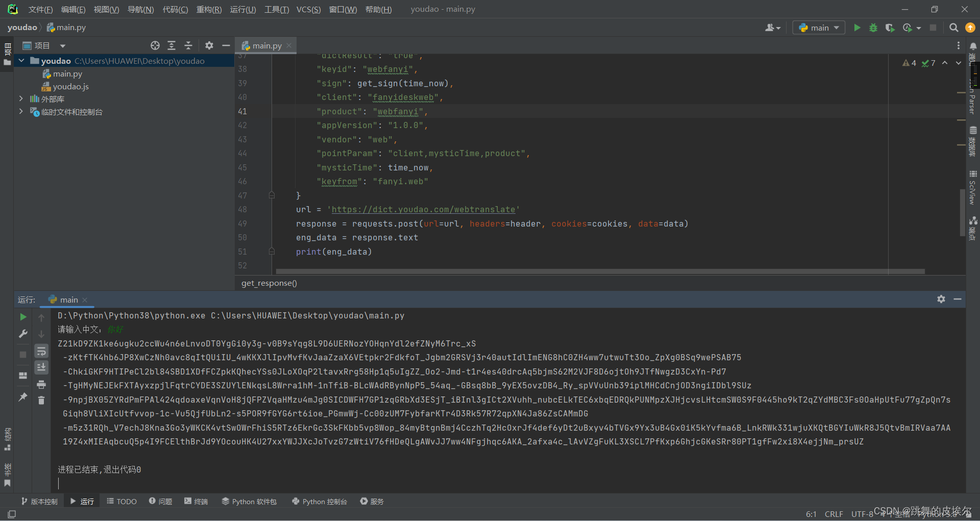This screenshot has width=980, height=521.
Task: Launch the profiler run icon
Action: point(907,28)
